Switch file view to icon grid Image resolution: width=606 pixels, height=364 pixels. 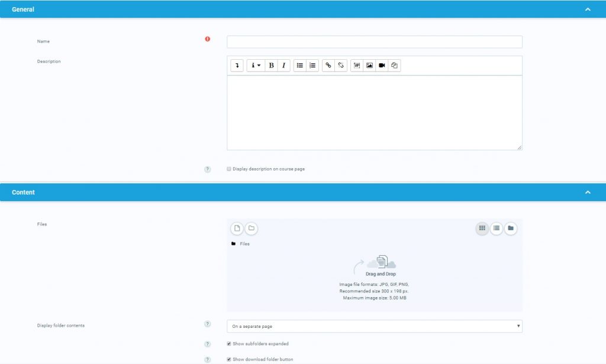pyautogui.click(x=482, y=228)
